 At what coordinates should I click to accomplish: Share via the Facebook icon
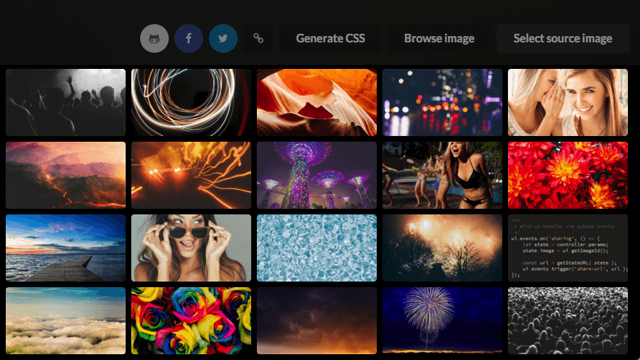189,38
